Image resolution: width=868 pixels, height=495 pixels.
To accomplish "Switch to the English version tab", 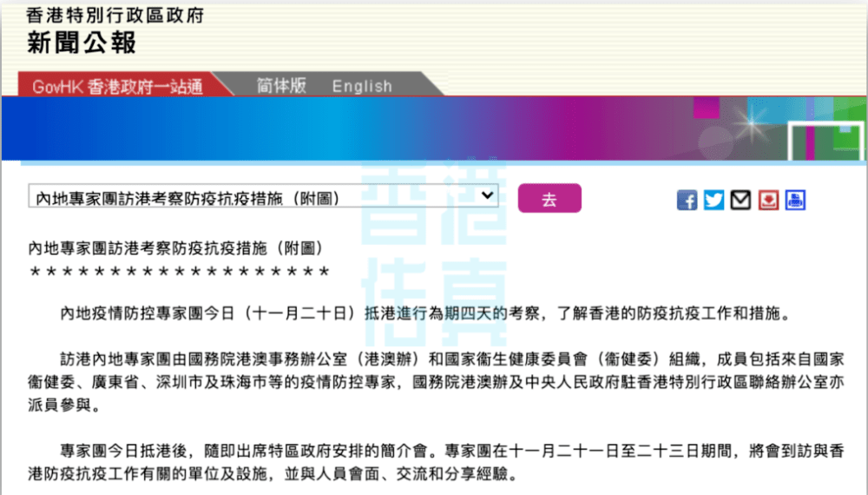I will pyautogui.click(x=362, y=86).
